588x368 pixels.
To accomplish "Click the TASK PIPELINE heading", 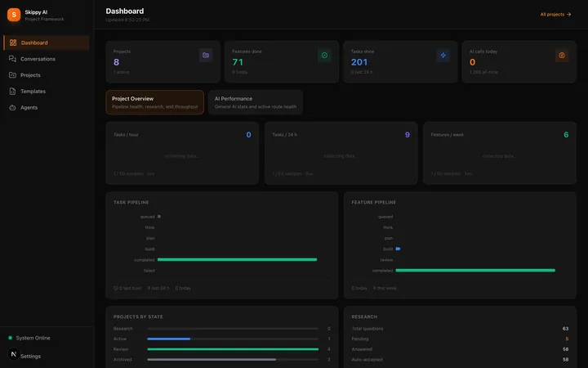I will [x=131, y=202].
